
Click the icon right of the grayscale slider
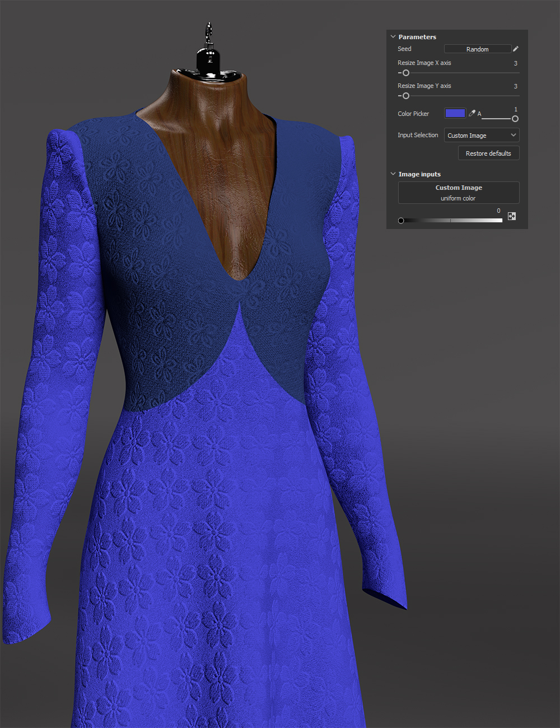pos(511,216)
